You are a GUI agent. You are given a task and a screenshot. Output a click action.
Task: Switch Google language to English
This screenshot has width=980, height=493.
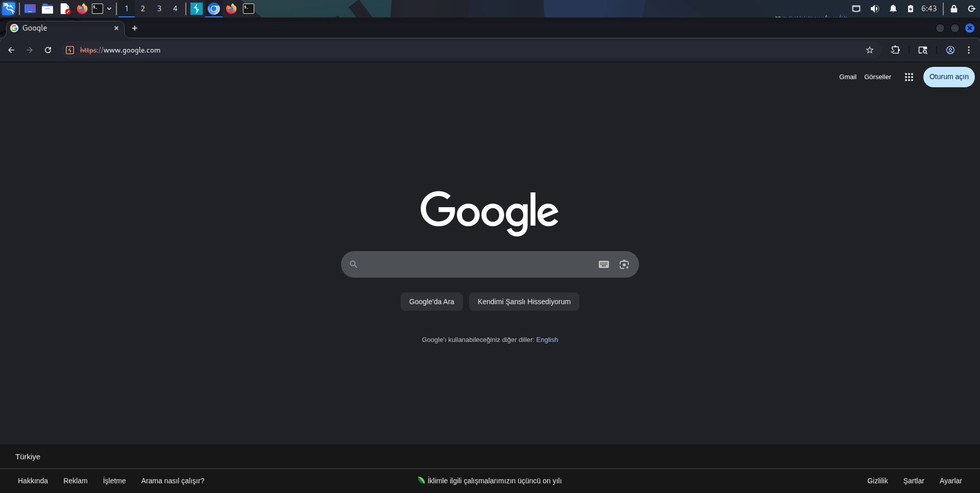point(547,340)
